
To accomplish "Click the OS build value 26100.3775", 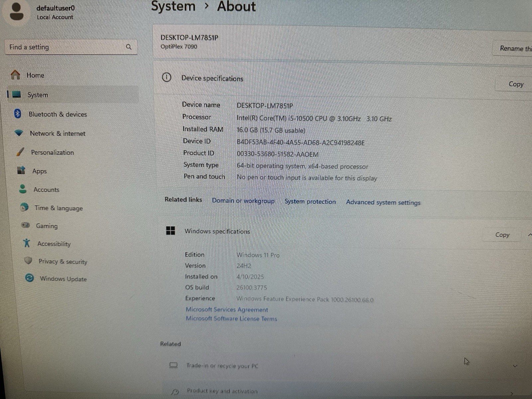I will [x=252, y=288].
